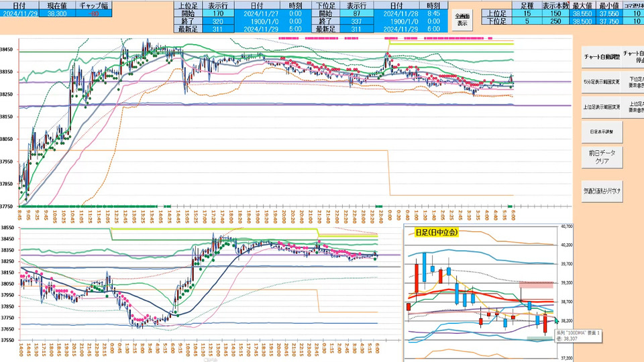Image resolution: width=644 pixels, height=362 pixels.
Task: Select the 下位足 足種 value 5
Action: (x=527, y=21)
